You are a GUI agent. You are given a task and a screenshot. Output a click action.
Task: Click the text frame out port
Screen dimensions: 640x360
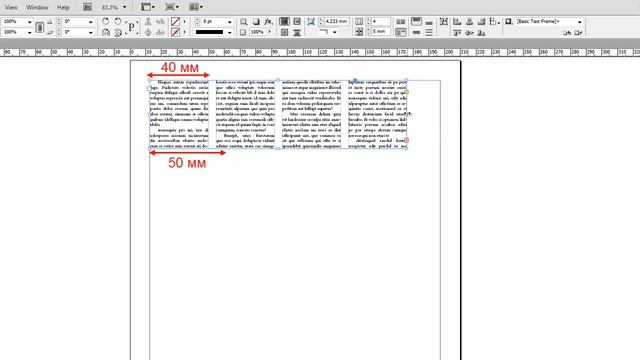(x=406, y=140)
